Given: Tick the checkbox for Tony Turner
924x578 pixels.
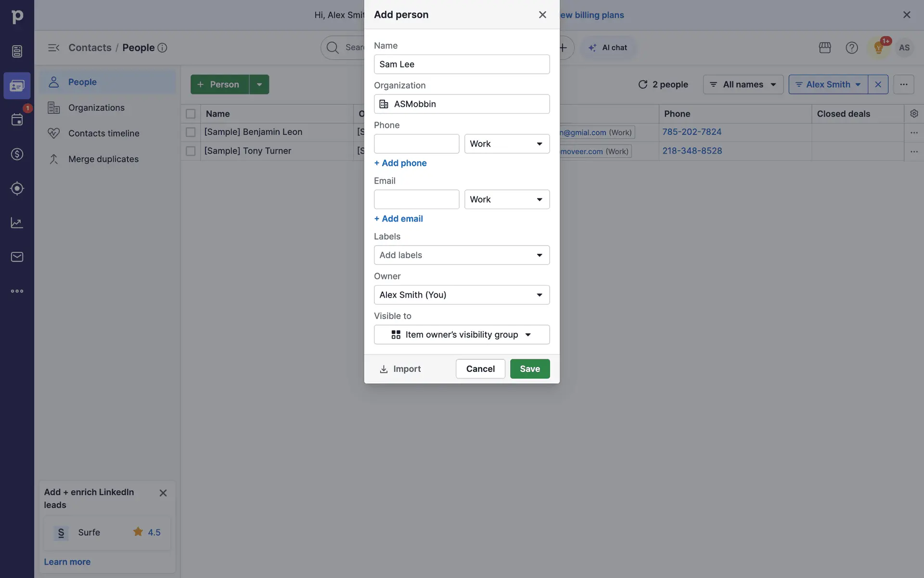Looking at the screenshot, I should (x=191, y=151).
